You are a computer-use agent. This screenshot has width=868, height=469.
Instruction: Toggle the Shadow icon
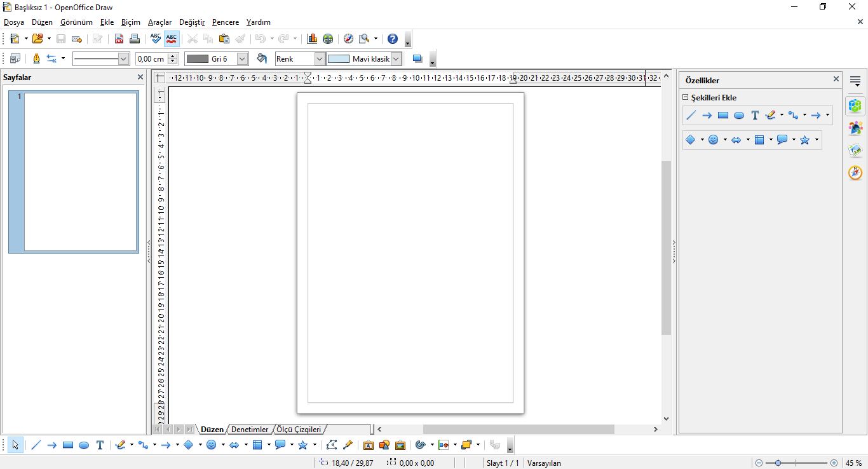pos(417,58)
